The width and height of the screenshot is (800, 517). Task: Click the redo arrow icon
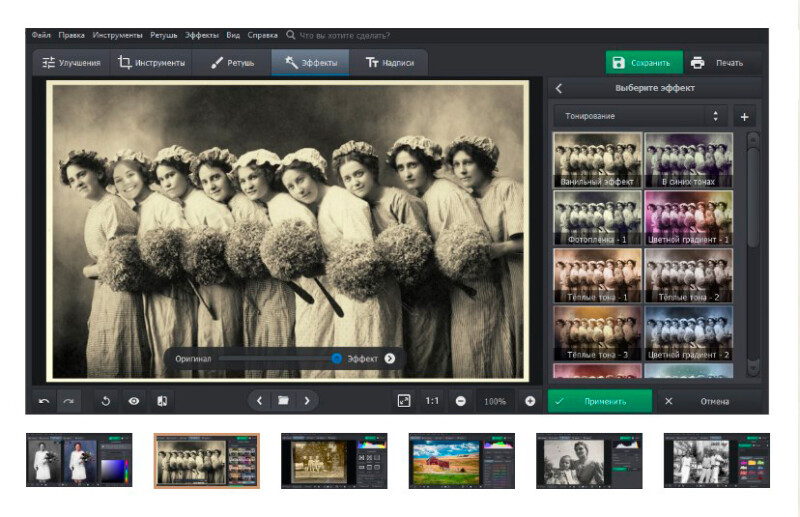pyautogui.click(x=69, y=401)
